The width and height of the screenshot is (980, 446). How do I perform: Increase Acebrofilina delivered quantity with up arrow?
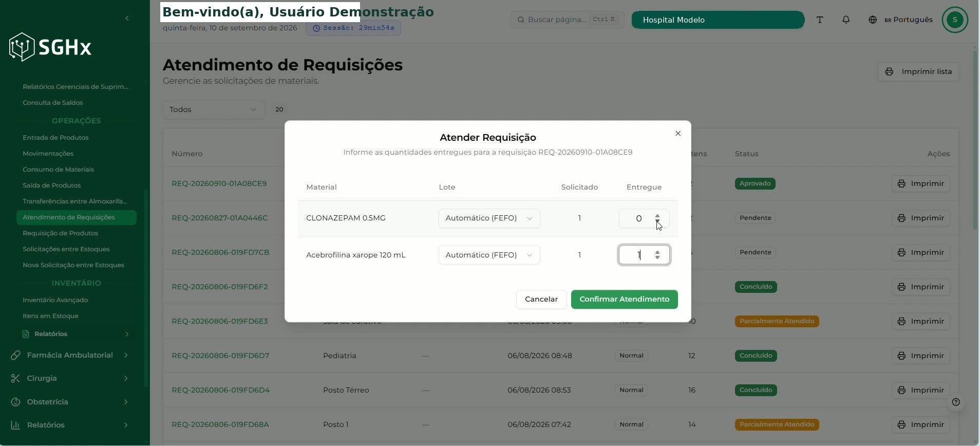(657, 252)
